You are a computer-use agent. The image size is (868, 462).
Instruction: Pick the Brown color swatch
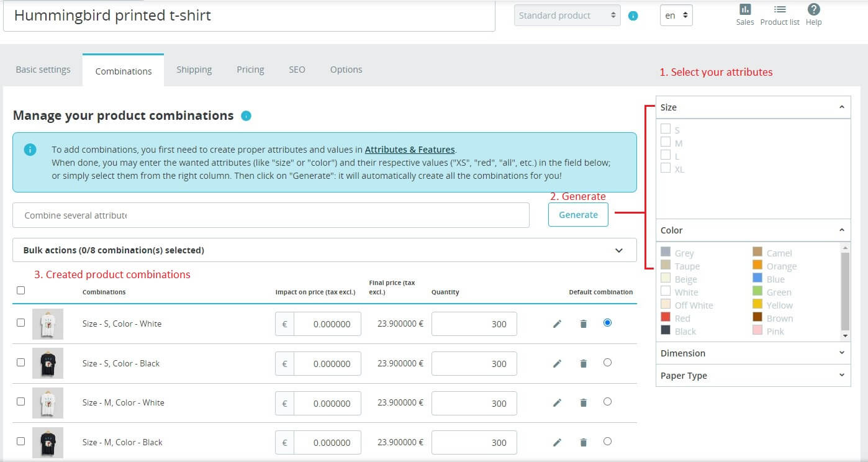click(x=757, y=317)
